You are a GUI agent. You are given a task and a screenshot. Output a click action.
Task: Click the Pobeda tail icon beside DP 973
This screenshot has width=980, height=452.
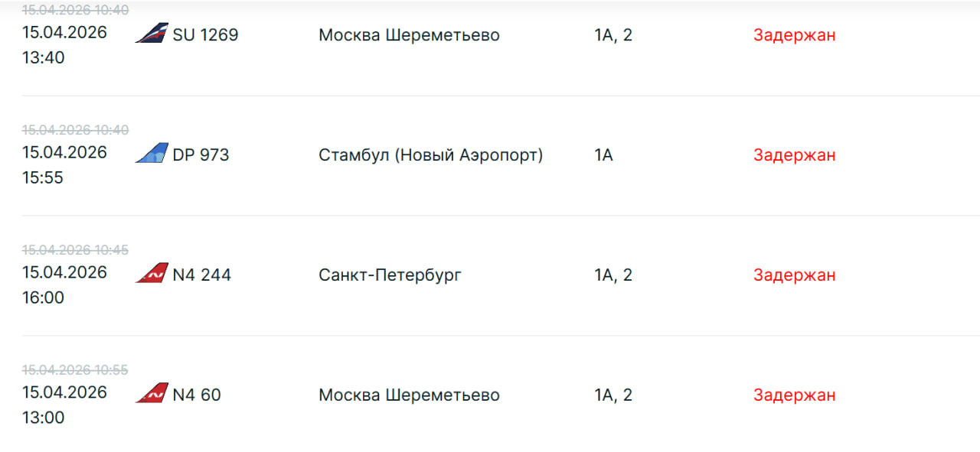152,153
